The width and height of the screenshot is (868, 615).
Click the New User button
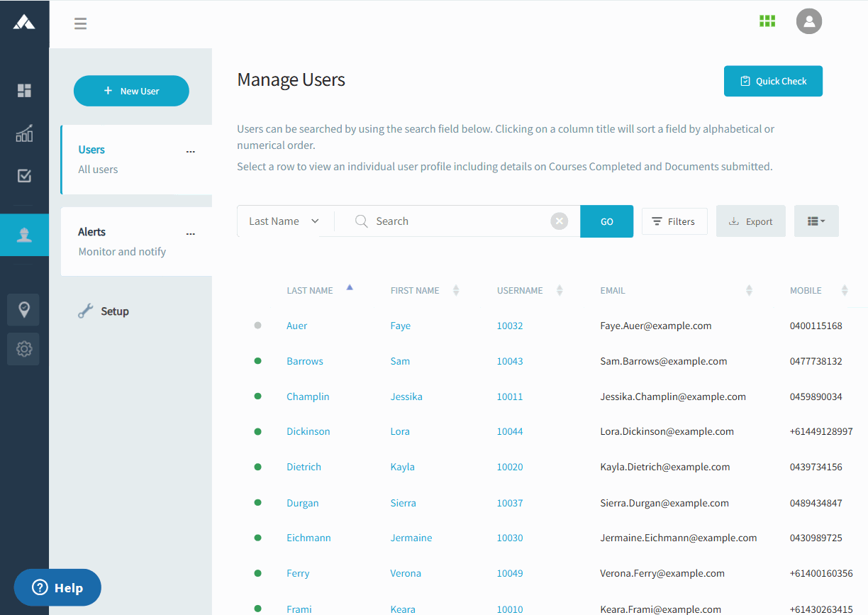131,91
